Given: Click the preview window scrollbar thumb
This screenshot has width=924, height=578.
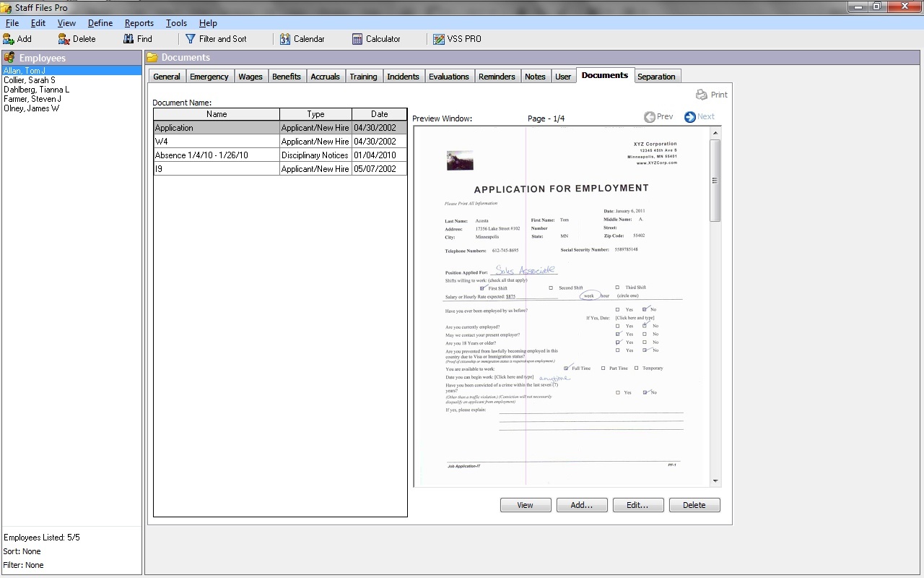Looking at the screenshot, I should tap(715, 181).
